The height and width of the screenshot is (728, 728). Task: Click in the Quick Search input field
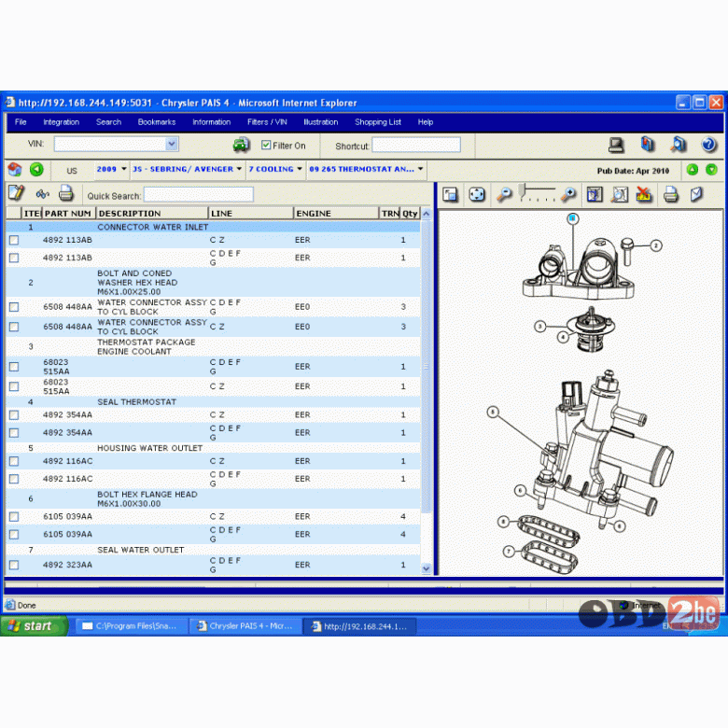point(199,195)
